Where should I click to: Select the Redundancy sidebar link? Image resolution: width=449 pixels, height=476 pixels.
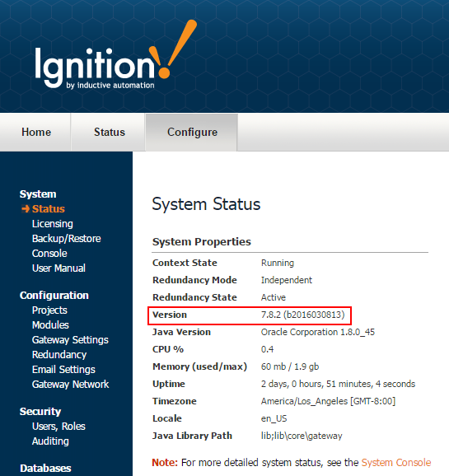point(59,355)
